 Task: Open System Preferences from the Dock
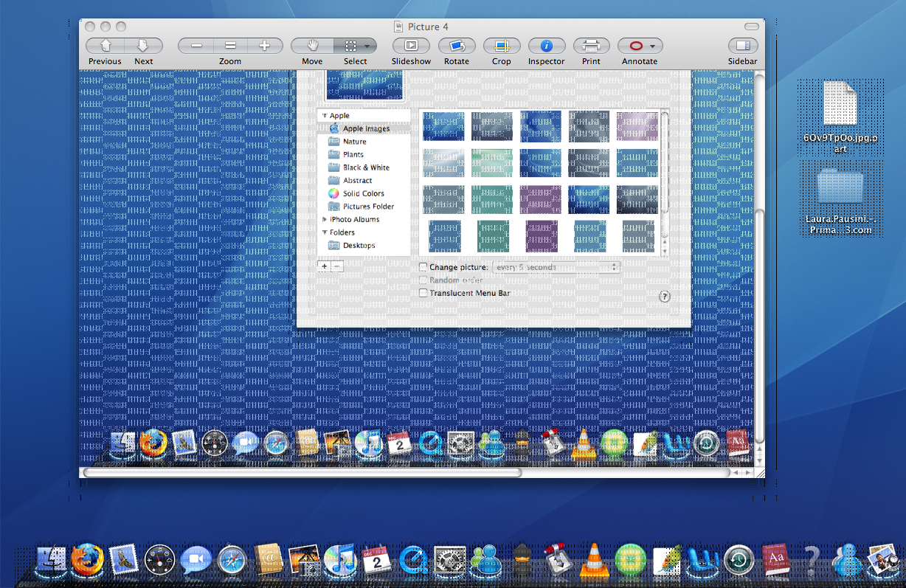pyautogui.click(x=449, y=561)
